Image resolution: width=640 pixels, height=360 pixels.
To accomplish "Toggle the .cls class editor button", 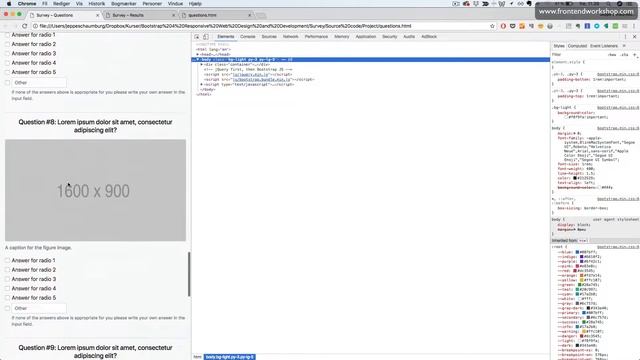I will pyautogui.click(x=624, y=55).
